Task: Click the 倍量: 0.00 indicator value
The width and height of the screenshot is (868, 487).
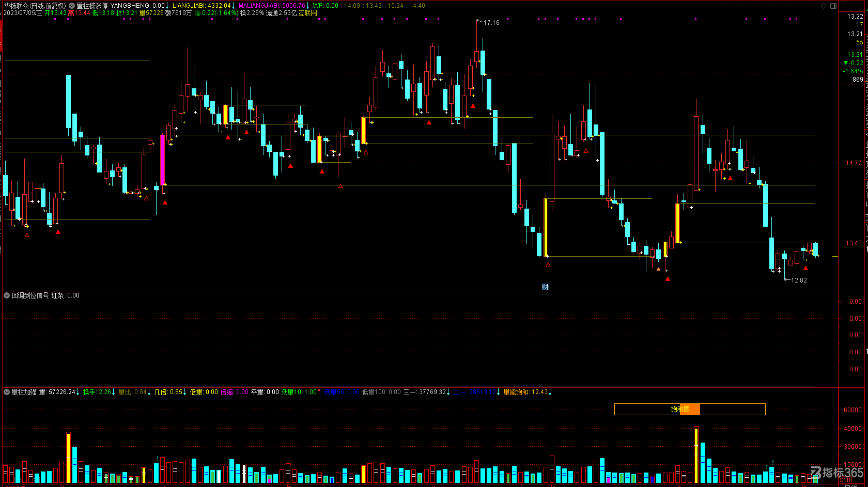Action: 204,392
